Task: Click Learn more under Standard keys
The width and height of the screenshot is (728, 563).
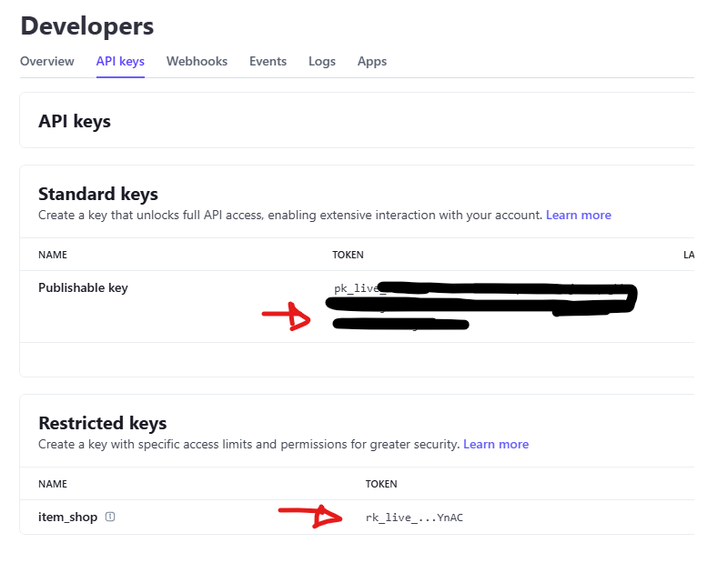Action: click(579, 216)
